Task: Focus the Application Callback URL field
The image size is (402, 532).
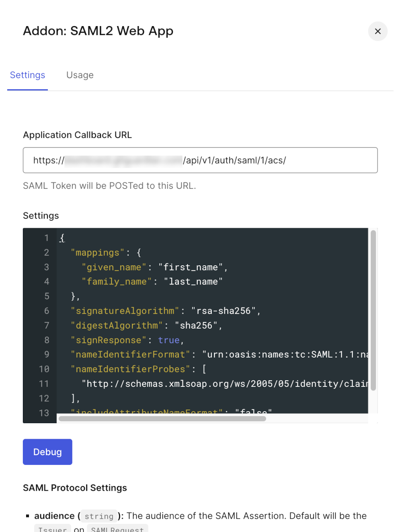Action: click(200, 160)
